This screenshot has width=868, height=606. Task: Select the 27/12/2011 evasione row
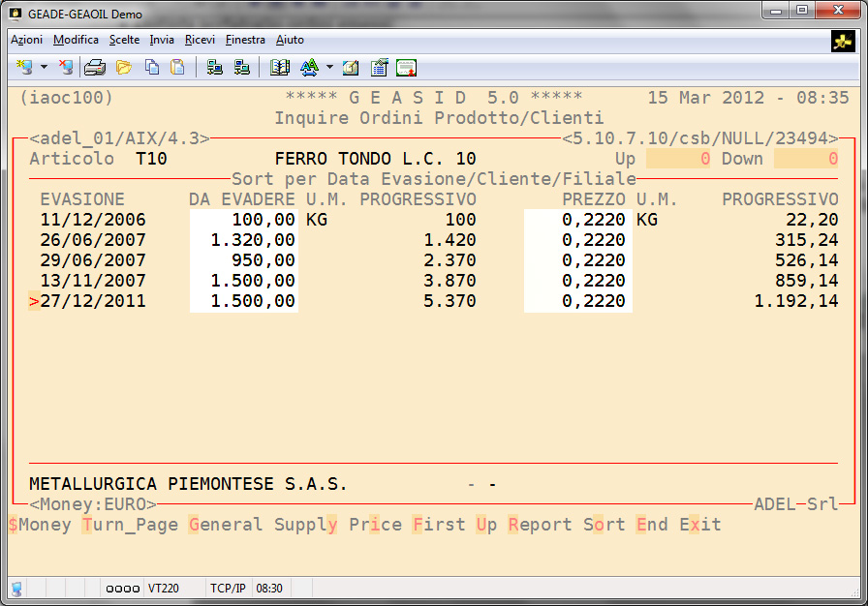pos(93,301)
